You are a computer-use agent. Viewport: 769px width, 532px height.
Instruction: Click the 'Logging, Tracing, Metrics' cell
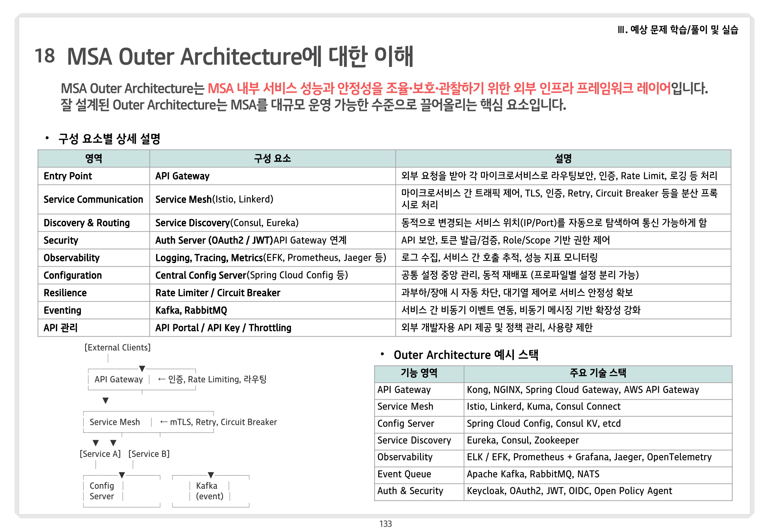pos(272,258)
